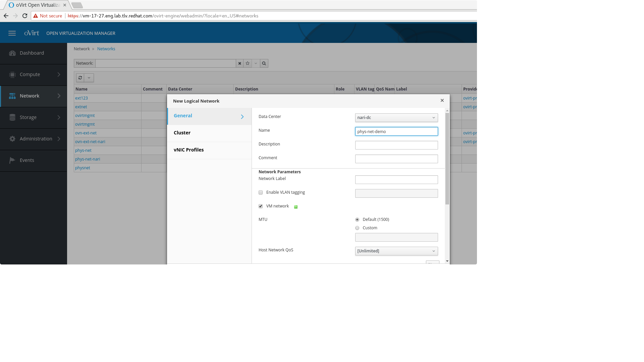The image size is (644, 362).
Task: Click the hamburger menu icon
Action: 12,33
